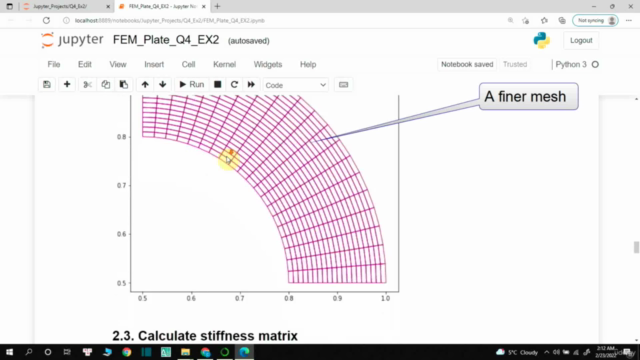Viewport: 640px width, 360px height.
Task: Run the selected cell
Action: click(192, 84)
